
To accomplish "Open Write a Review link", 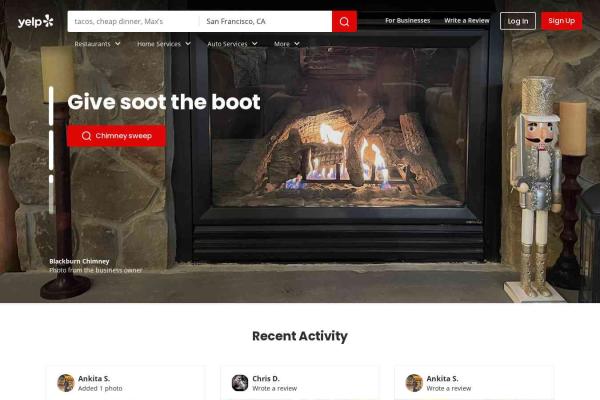I will point(467,21).
